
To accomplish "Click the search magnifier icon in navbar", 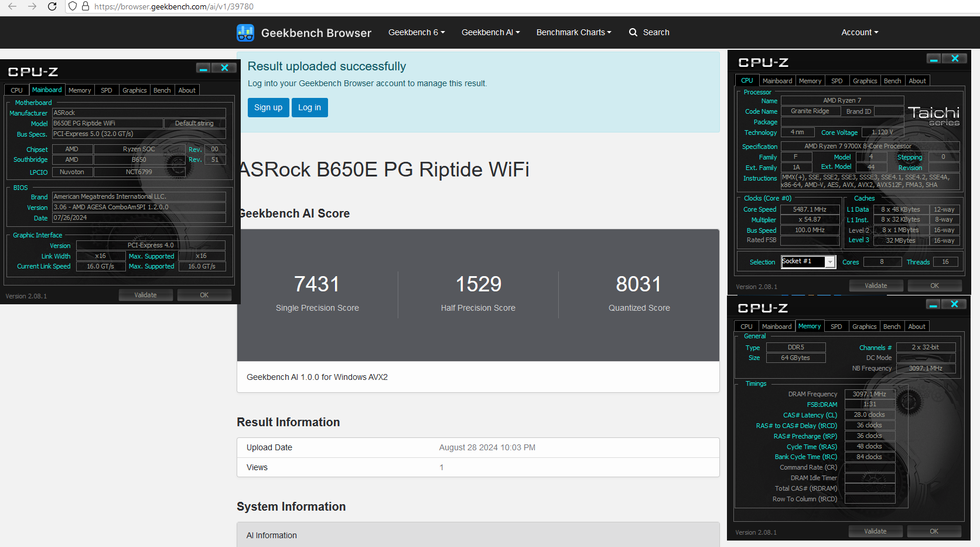I will tap(633, 32).
